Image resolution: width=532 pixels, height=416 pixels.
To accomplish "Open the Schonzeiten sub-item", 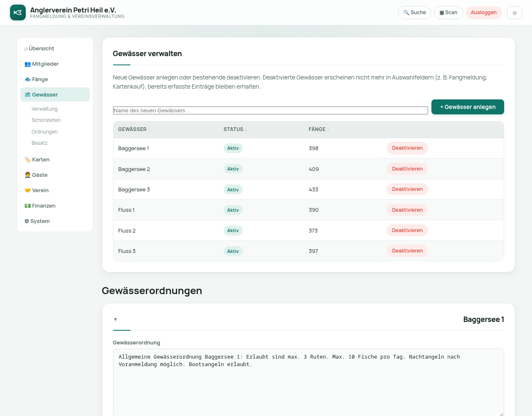I will coord(46,120).
